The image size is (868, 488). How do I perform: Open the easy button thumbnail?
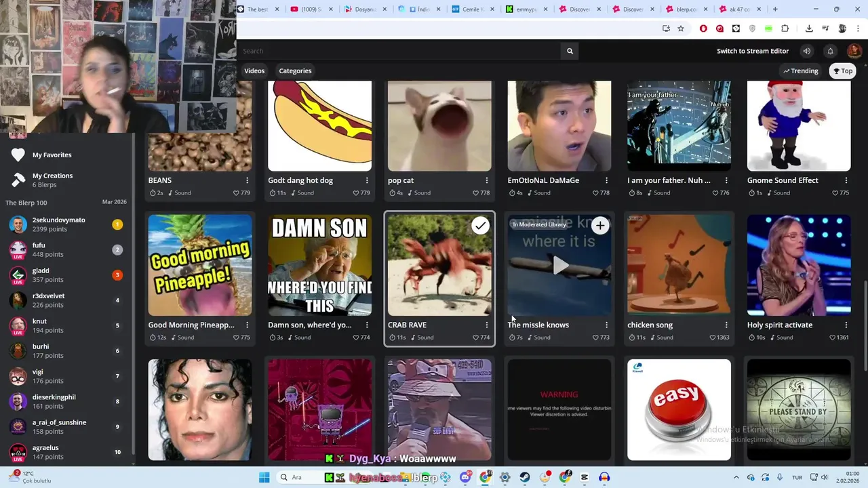(679, 410)
